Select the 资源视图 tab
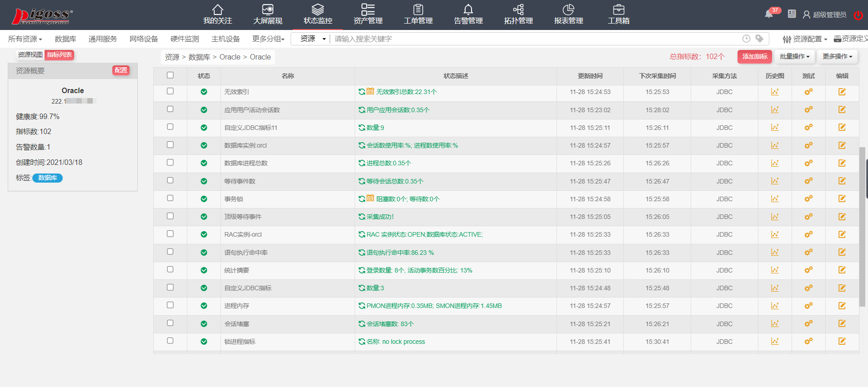 click(30, 55)
